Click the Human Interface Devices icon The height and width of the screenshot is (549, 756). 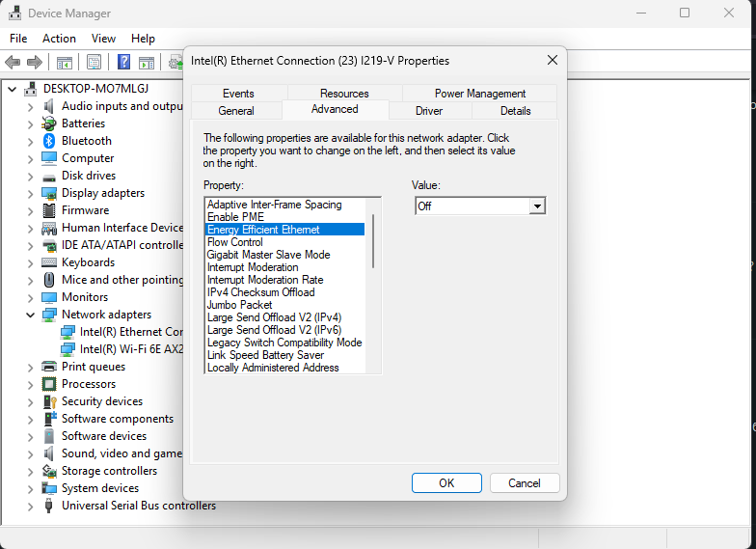[x=48, y=228]
